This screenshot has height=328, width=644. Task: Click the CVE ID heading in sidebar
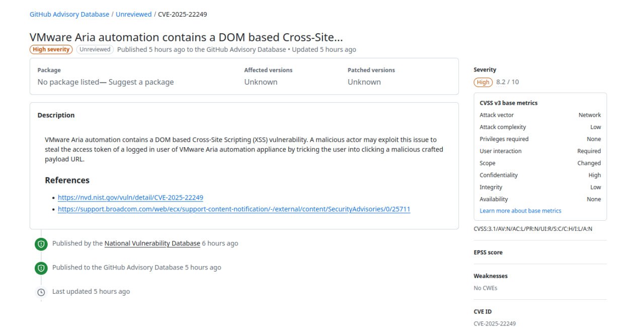click(x=482, y=312)
